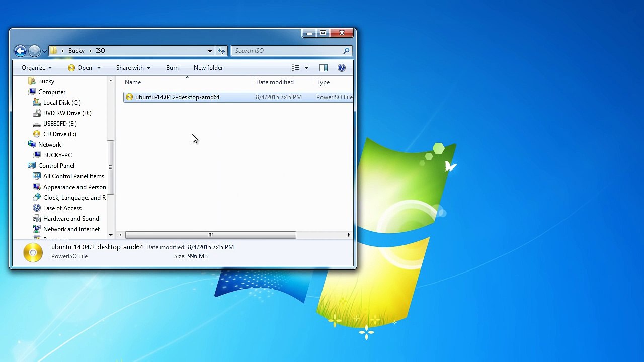Click Date modified value in details pane
644x362 pixels.
click(x=211, y=247)
